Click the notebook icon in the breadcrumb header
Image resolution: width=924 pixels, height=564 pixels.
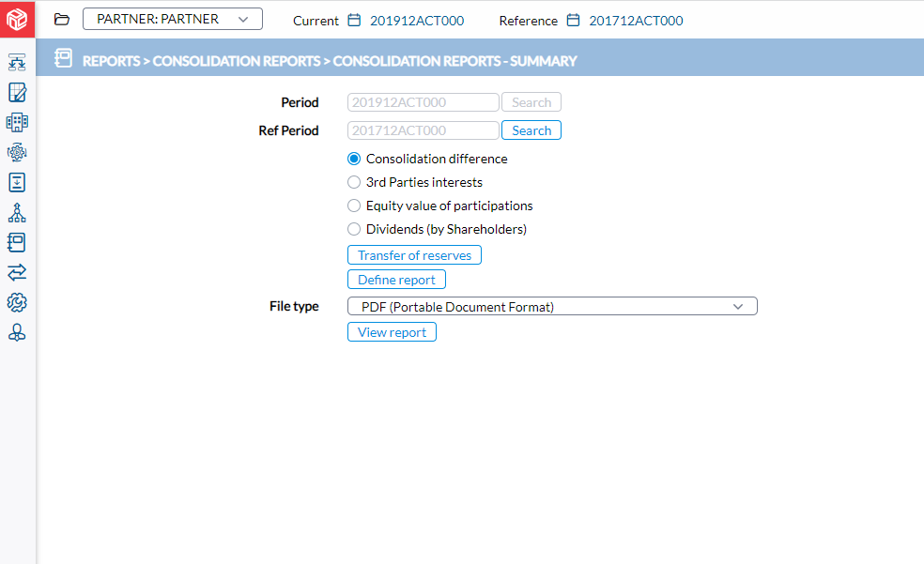coord(64,57)
